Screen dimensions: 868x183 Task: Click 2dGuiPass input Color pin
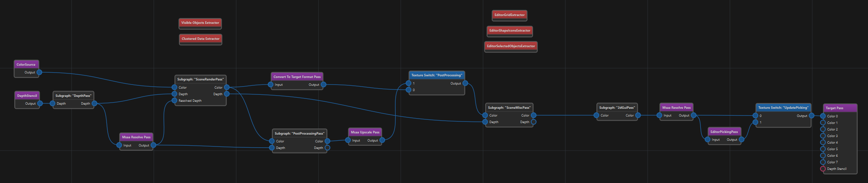click(x=596, y=115)
